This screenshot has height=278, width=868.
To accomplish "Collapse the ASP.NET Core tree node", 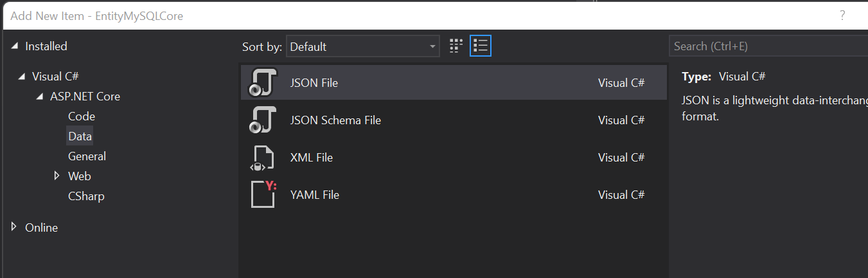I will (40, 97).
